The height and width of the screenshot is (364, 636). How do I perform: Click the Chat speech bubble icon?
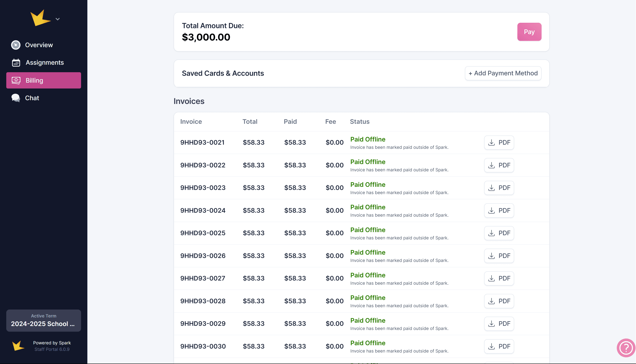tap(16, 98)
